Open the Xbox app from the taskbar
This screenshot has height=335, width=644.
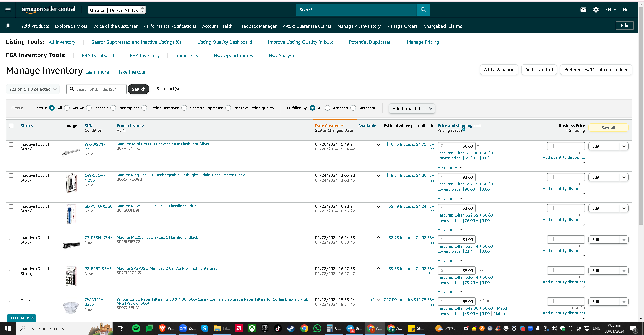[x=252, y=328]
